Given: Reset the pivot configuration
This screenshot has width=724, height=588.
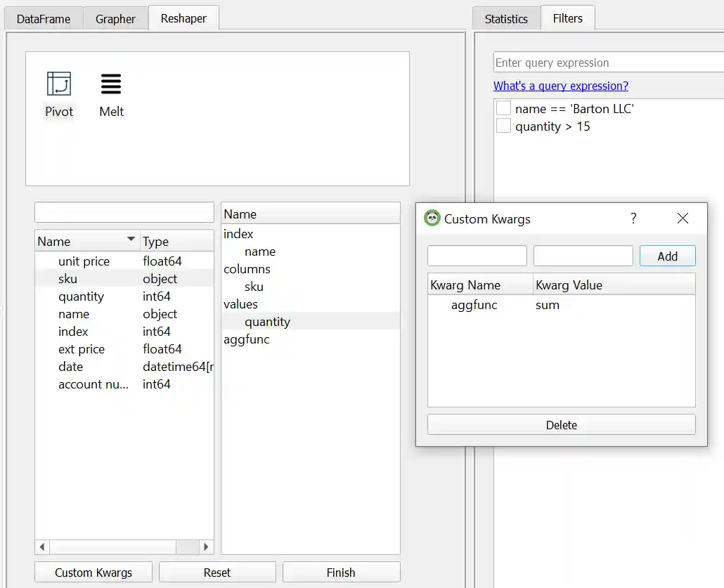Looking at the screenshot, I should [217, 572].
